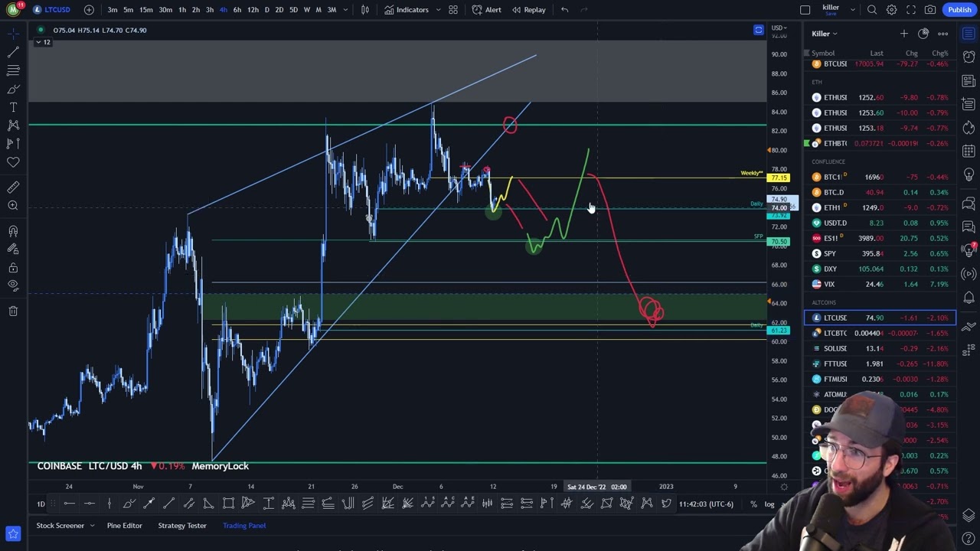980x551 pixels.
Task: Start bar Replay mode
Action: click(528, 10)
